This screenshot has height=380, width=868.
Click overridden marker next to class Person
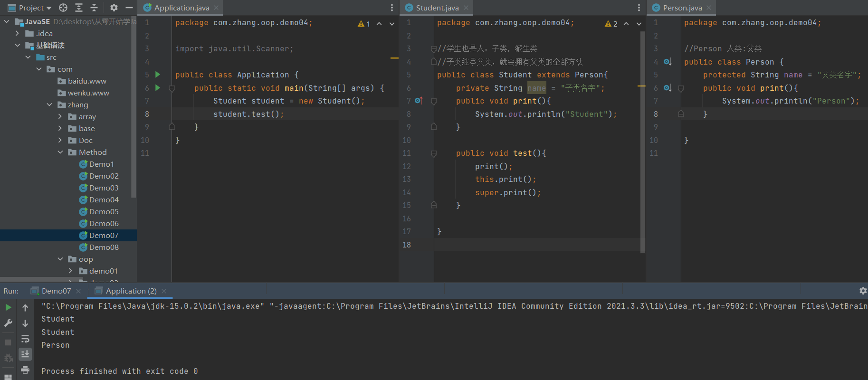click(668, 62)
